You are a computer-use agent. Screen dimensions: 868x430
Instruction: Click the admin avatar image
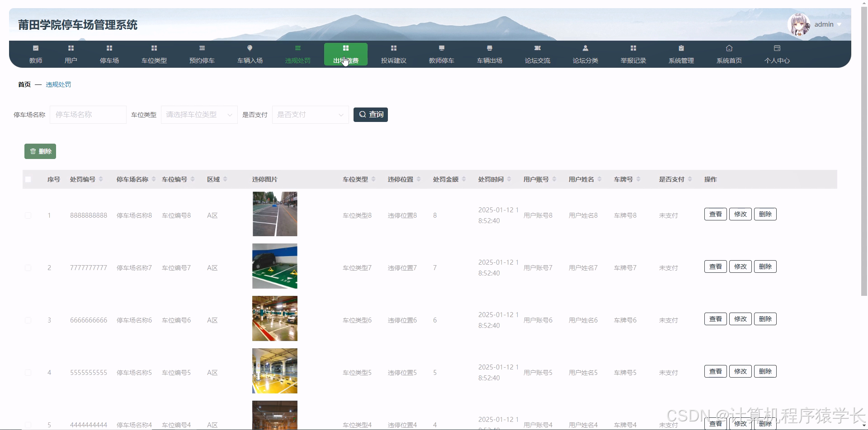click(799, 24)
